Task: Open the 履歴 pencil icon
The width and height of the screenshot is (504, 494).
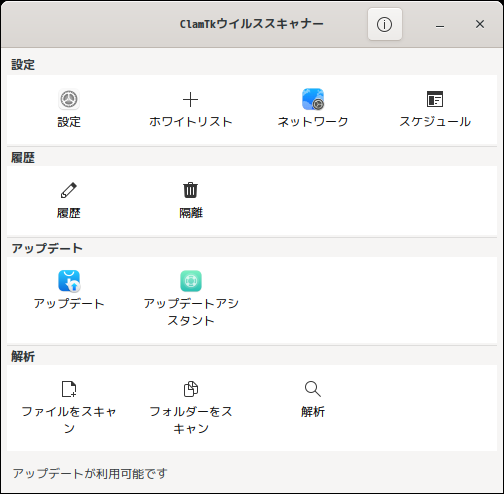Action: [x=69, y=190]
